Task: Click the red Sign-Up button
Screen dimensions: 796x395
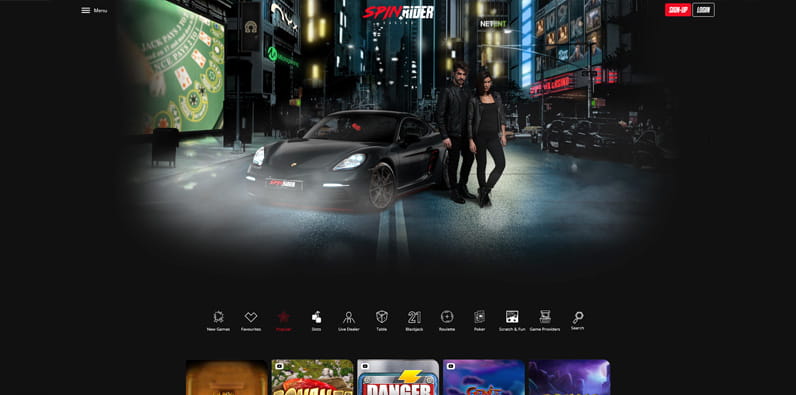Action: [x=678, y=10]
